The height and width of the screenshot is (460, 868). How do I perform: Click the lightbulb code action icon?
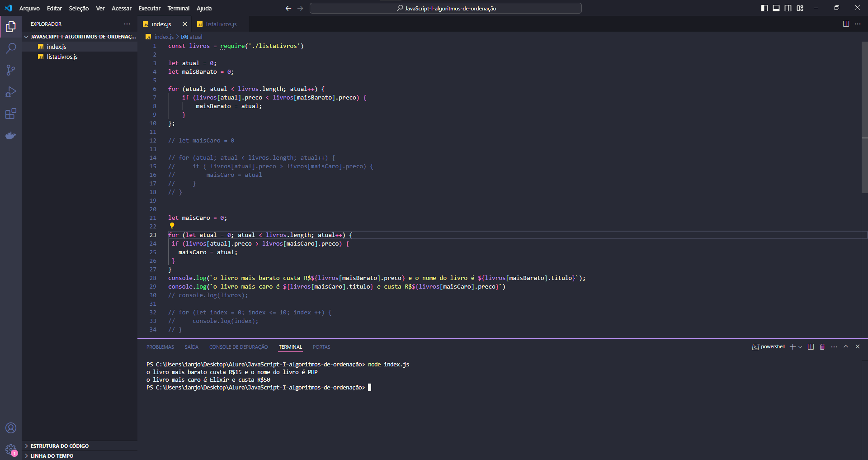(x=172, y=226)
